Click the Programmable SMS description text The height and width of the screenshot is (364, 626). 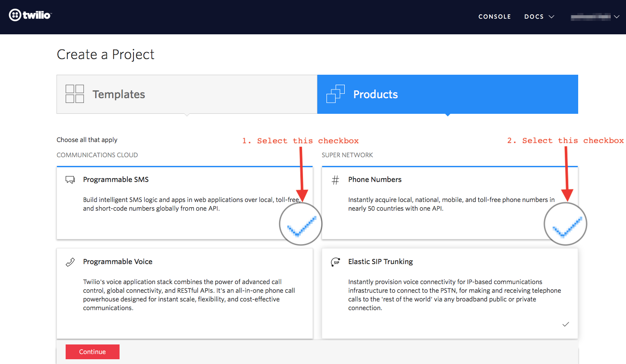coord(191,204)
